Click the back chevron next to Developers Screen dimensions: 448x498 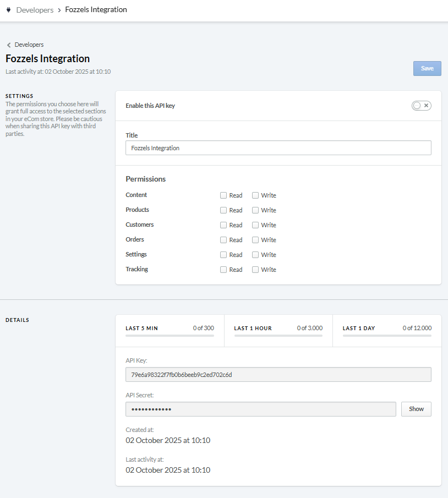click(9, 45)
